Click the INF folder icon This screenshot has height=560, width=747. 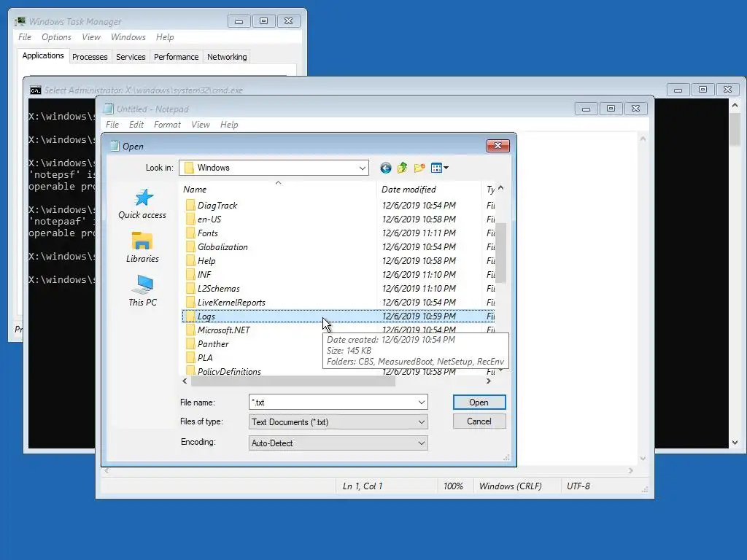[x=190, y=274]
